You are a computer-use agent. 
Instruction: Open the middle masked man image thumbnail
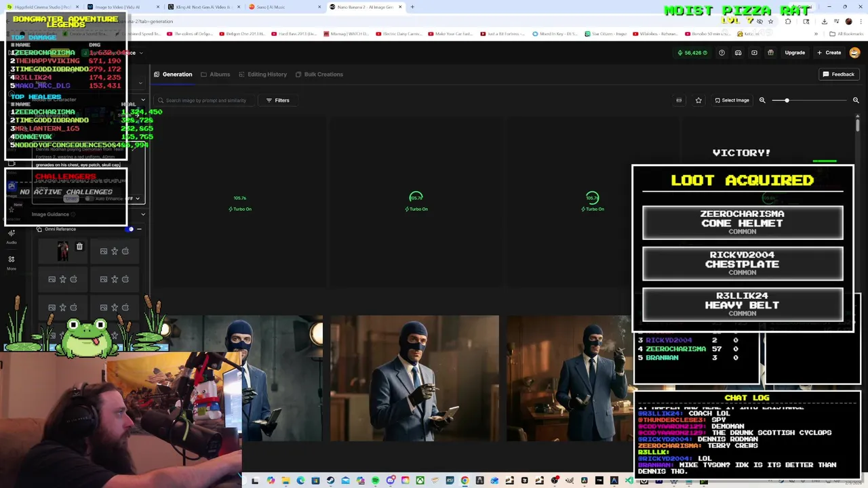(414, 378)
